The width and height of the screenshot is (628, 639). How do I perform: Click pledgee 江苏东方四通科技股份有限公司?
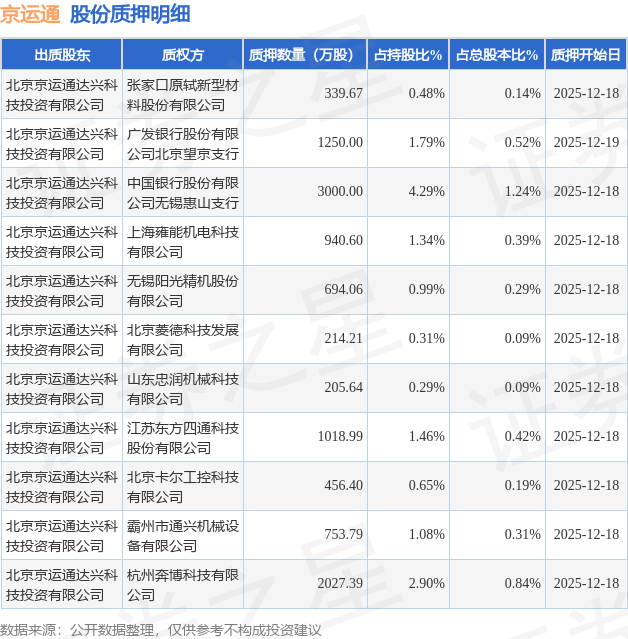[x=183, y=438]
